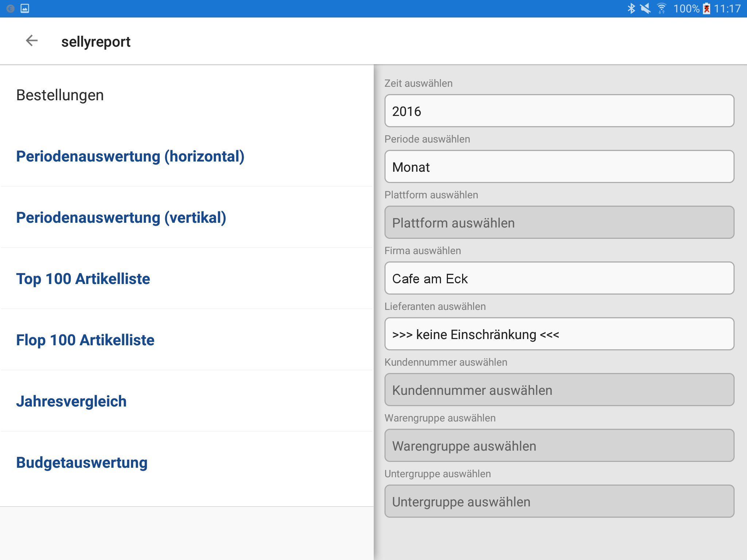This screenshot has width=747, height=560.
Task: Expand the Plattform auswählen dropdown
Action: click(x=559, y=222)
